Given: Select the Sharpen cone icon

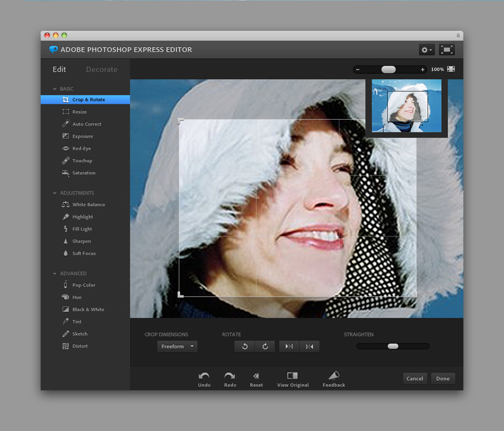Looking at the screenshot, I should click(66, 241).
